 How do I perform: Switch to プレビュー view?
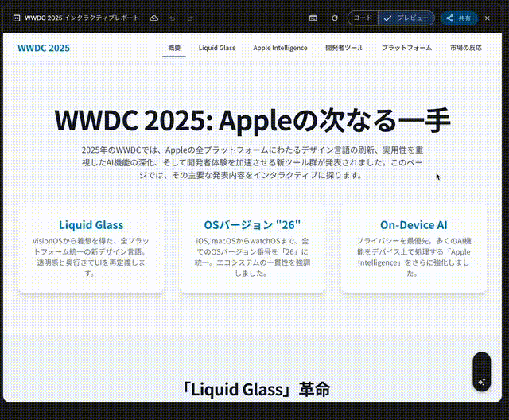[406, 17]
